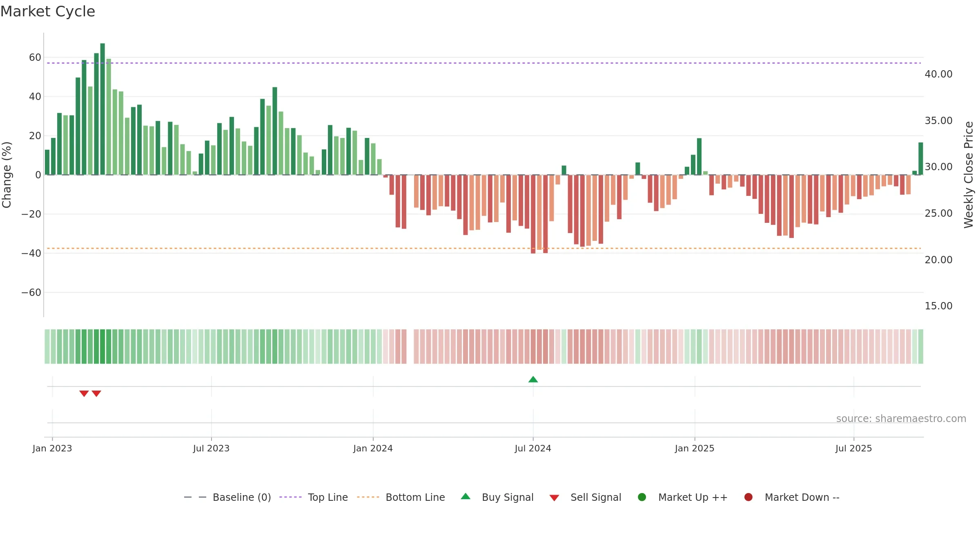Viewport: 980px width, 551px height.
Task: Click the 35.00 weekly close price tick
Action: pos(938,121)
